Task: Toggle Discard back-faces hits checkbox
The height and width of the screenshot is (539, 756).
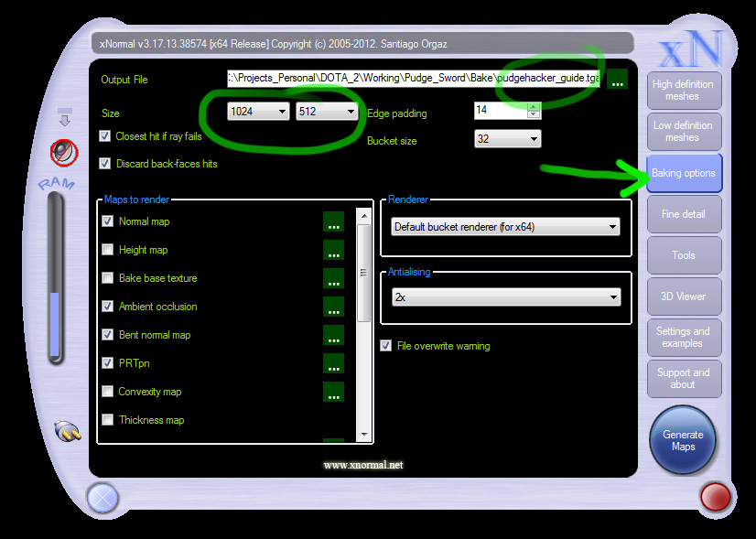Action: coord(104,164)
